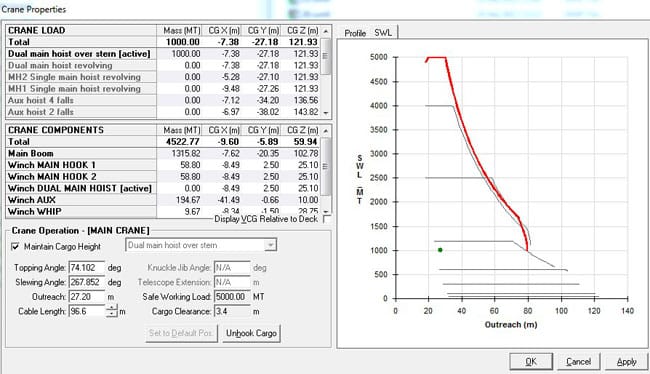Click the Set to Default Pos. button
Screen dimensions: 650x374
pyautogui.click(x=181, y=333)
